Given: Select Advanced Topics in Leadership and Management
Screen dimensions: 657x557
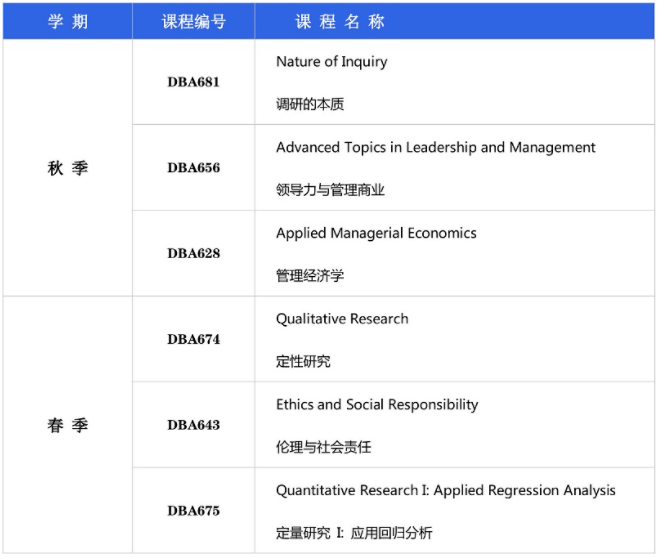Looking at the screenshot, I should click(x=435, y=148).
